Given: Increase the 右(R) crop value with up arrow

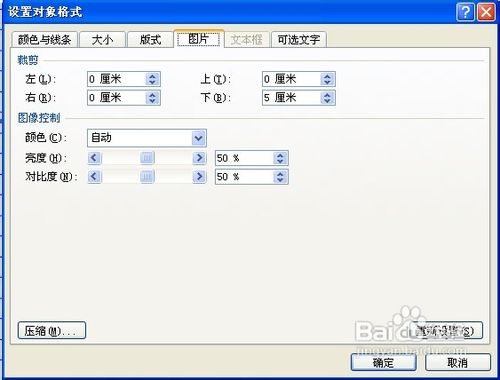Looking at the screenshot, I should pyautogui.click(x=153, y=95).
